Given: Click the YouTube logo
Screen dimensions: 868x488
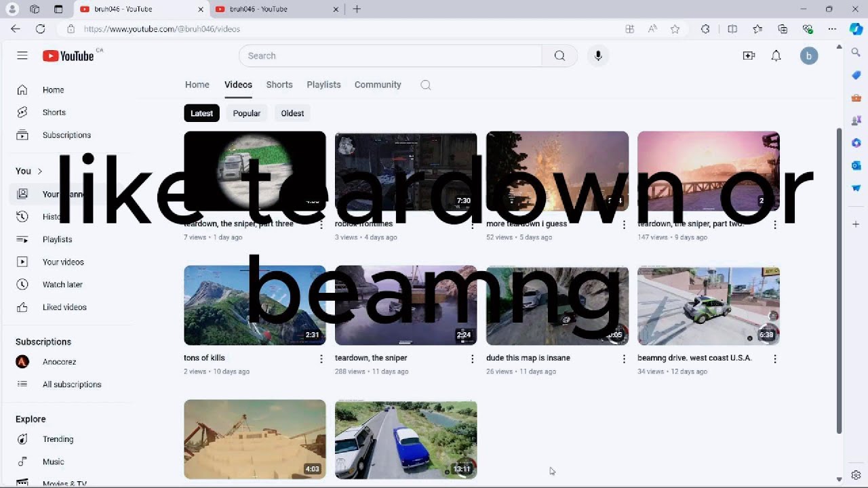Looking at the screenshot, I should pos(68,56).
